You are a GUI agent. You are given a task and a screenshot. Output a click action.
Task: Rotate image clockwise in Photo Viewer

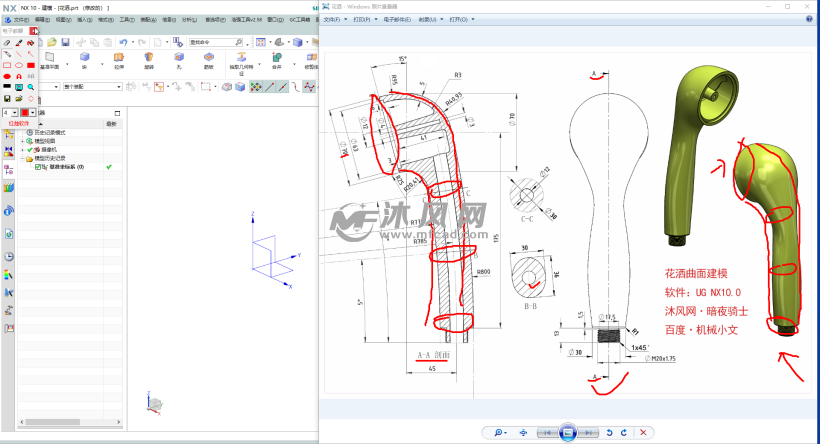click(x=625, y=432)
